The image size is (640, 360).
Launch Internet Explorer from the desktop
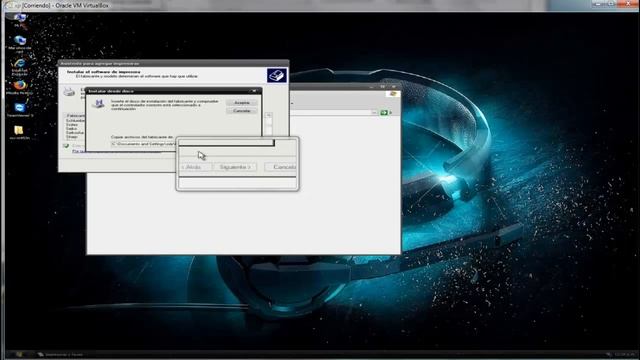pyautogui.click(x=20, y=67)
